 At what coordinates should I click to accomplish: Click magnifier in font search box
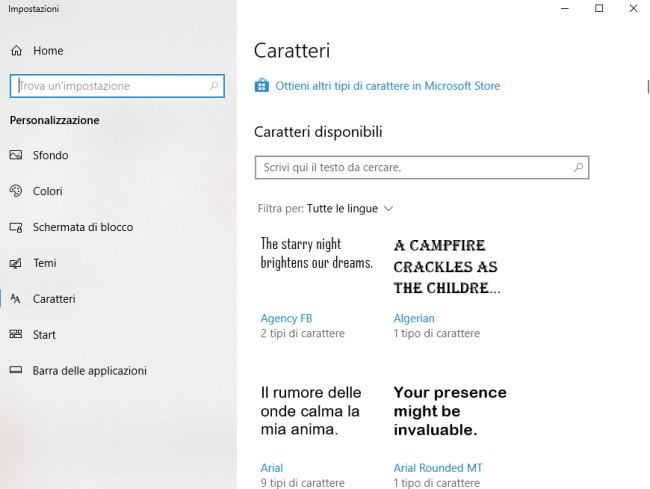(578, 167)
